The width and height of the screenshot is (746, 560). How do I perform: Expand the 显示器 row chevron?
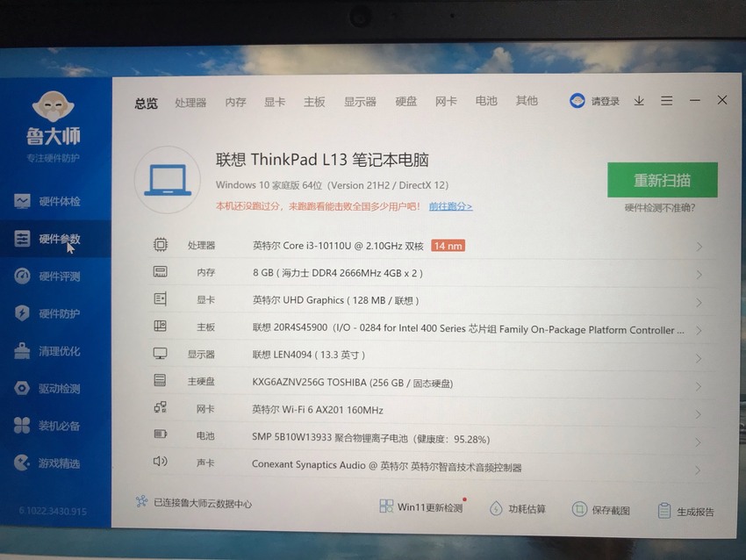(699, 358)
